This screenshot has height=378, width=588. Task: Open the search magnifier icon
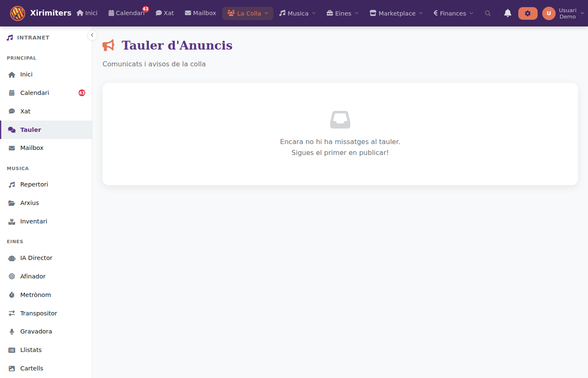(488, 13)
